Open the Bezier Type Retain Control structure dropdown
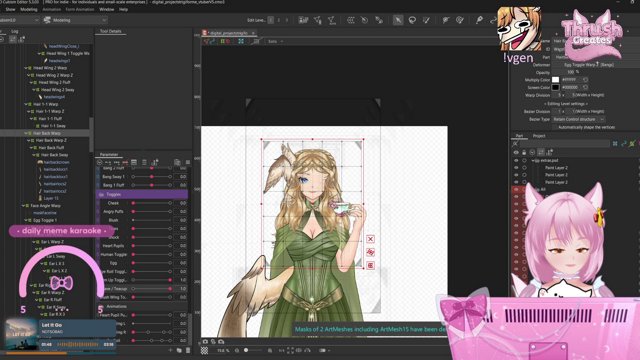Screen dimensions: 640x360 click(x=578, y=119)
